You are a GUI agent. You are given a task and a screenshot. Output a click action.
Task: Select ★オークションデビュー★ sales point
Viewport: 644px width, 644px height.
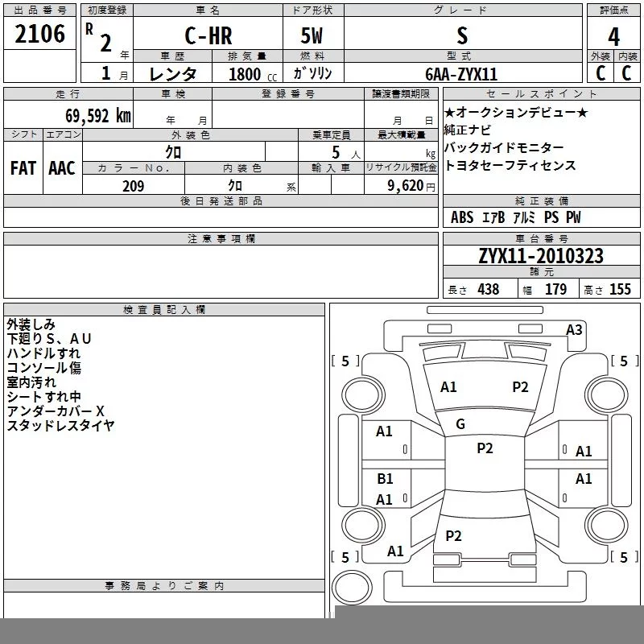point(516,112)
